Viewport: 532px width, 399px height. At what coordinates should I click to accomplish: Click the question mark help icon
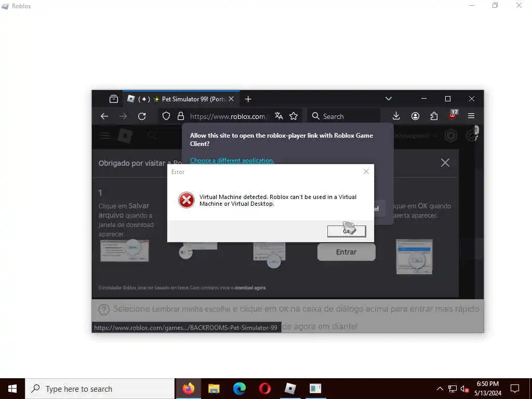[104, 310]
